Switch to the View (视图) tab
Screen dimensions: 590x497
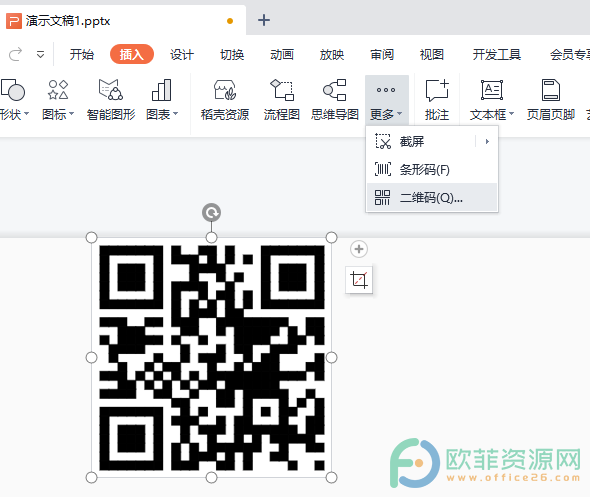coord(432,55)
